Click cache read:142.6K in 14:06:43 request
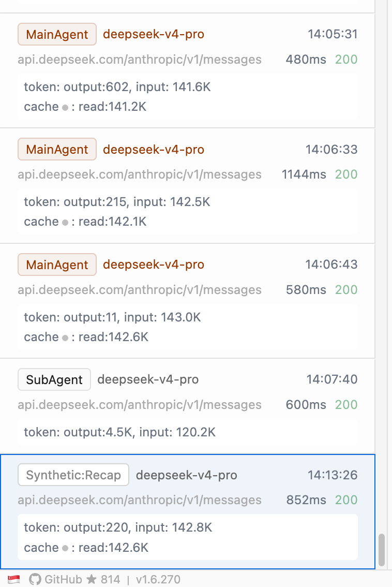Screen dimensions: 392x587 click(x=113, y=337)
